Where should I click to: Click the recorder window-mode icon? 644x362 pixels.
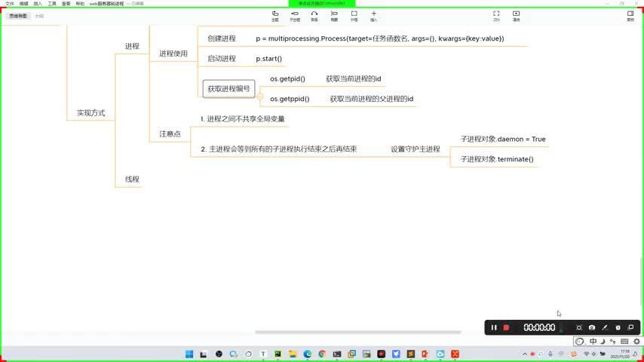point(631,327)
